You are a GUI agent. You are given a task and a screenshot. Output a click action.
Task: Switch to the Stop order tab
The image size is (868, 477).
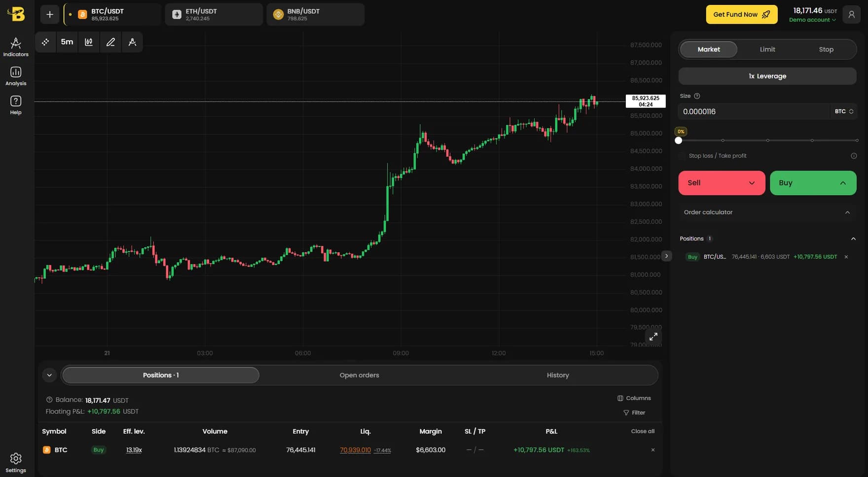(826, 49)
